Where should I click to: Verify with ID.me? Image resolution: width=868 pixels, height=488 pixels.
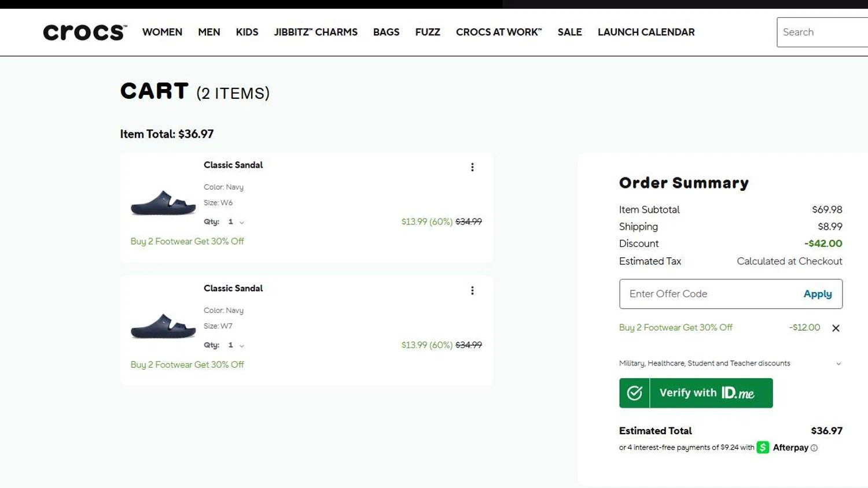pos(696,393)
